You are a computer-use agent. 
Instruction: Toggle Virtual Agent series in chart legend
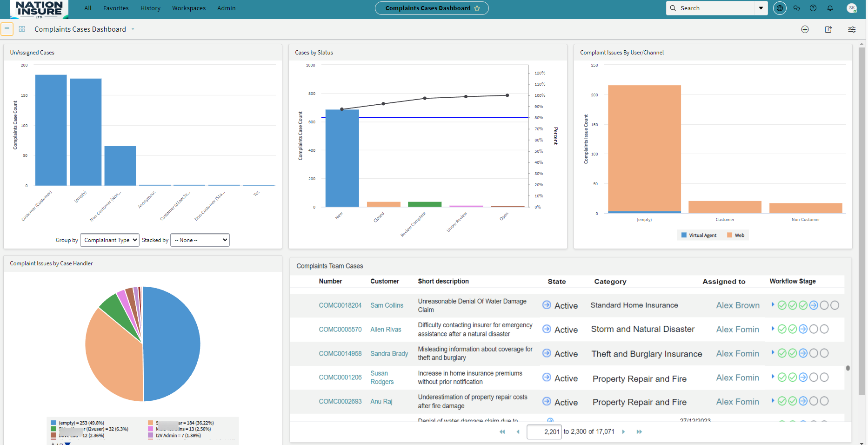[699, 236]
